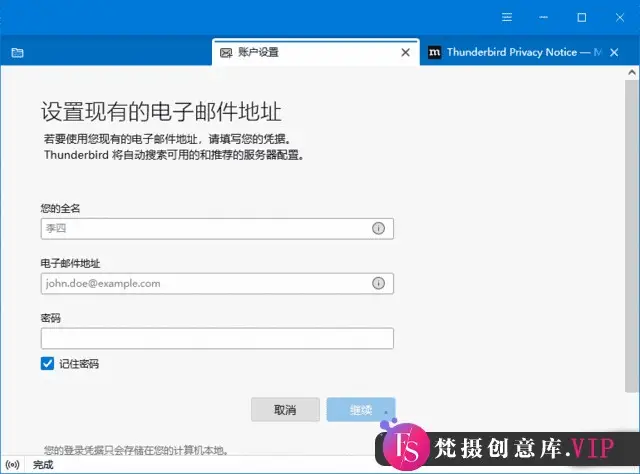Screen dimensions: 640x474
Task: Switch to the 账户设置 tab
Action: pos(316,52)
